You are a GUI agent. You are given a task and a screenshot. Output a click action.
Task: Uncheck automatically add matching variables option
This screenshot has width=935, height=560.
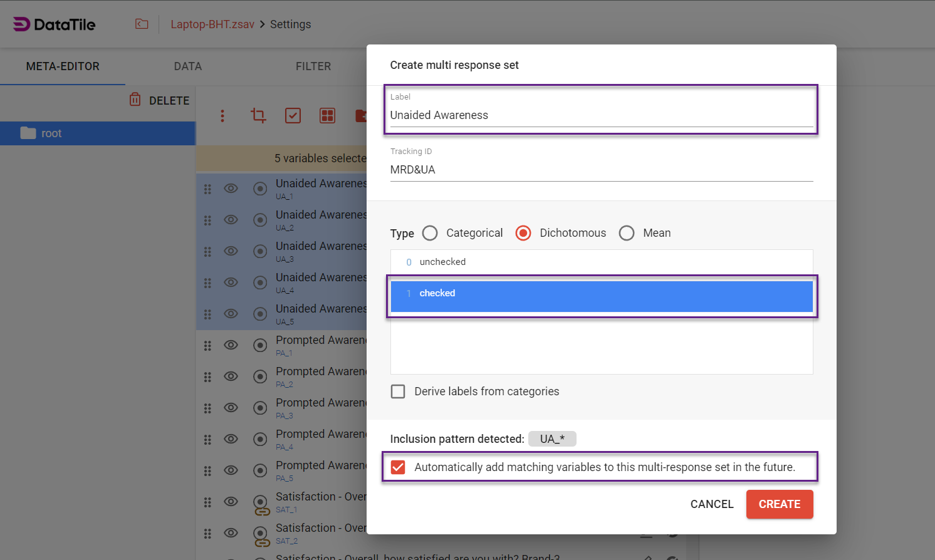(398, 467)
